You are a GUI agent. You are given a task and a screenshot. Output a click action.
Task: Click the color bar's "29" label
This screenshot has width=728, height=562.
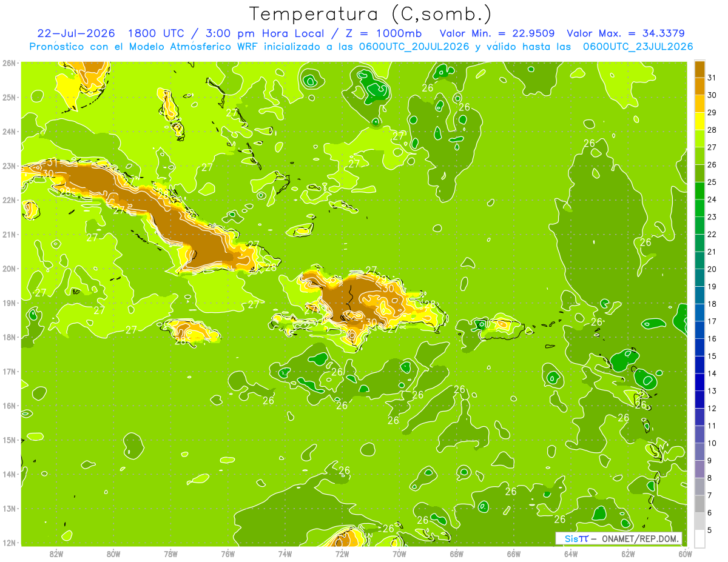click(x=712, y=113)
